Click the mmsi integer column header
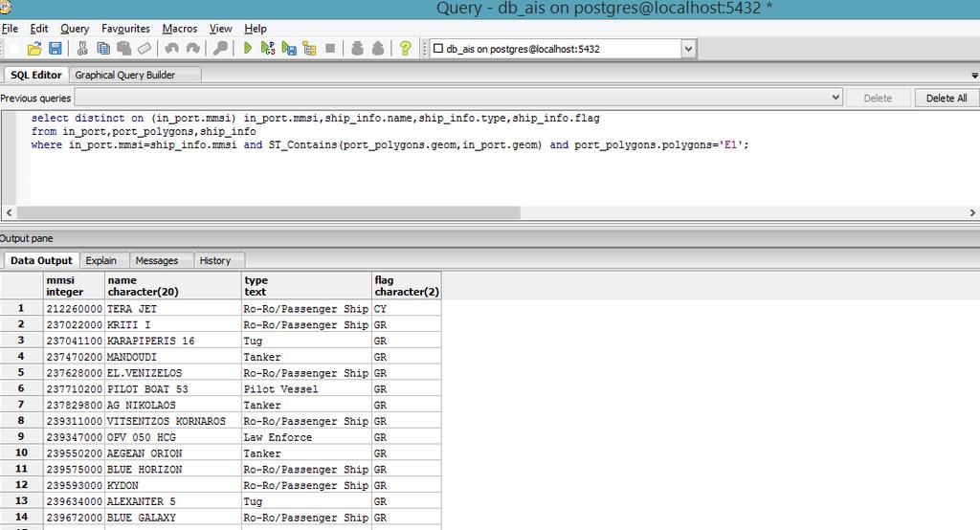980x530 pixels. 73,286
